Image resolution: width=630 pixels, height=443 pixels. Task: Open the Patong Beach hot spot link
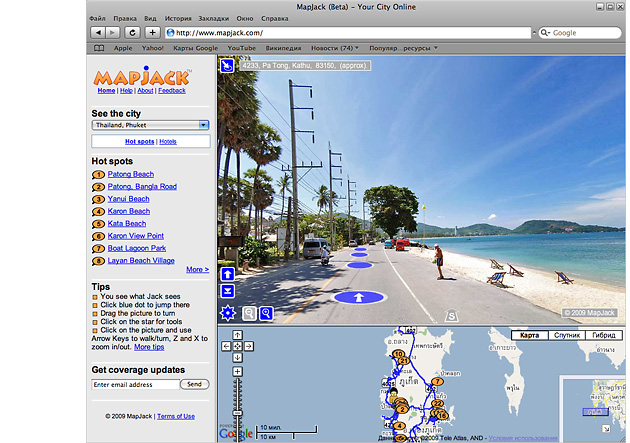[131, 174]
